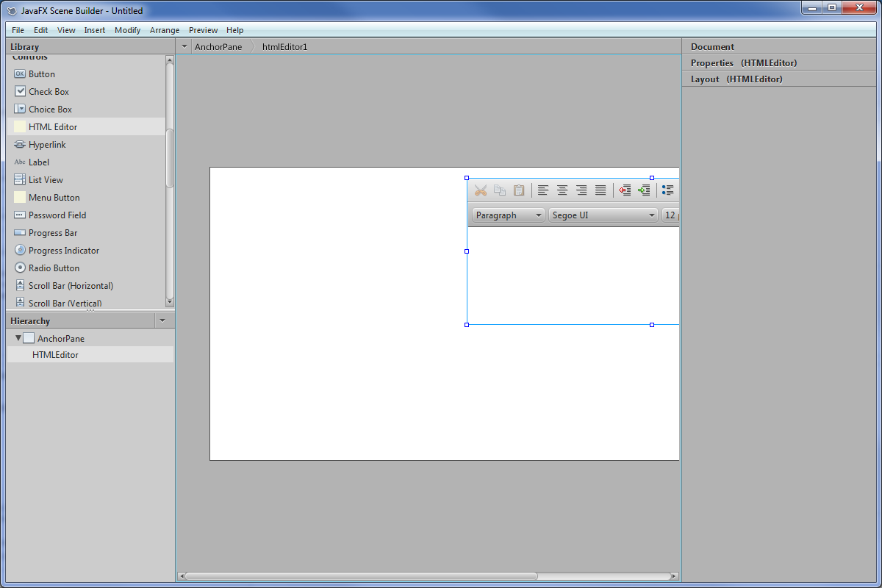Expand the Properties (HTMLEditor) section
This screenshot has width=882, height=588.
744,63
